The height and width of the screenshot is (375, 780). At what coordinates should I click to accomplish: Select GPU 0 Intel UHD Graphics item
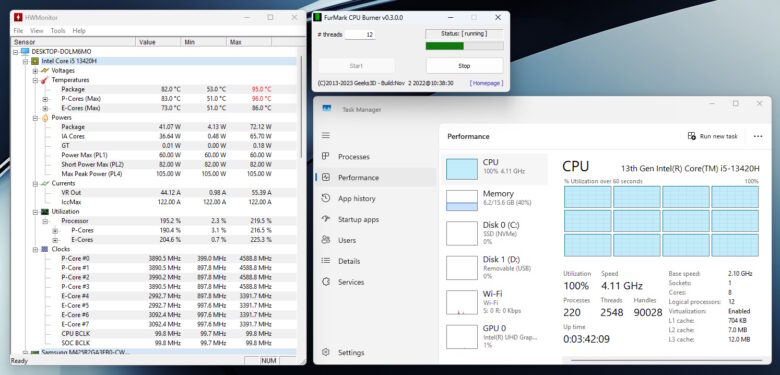pos(493,336)
